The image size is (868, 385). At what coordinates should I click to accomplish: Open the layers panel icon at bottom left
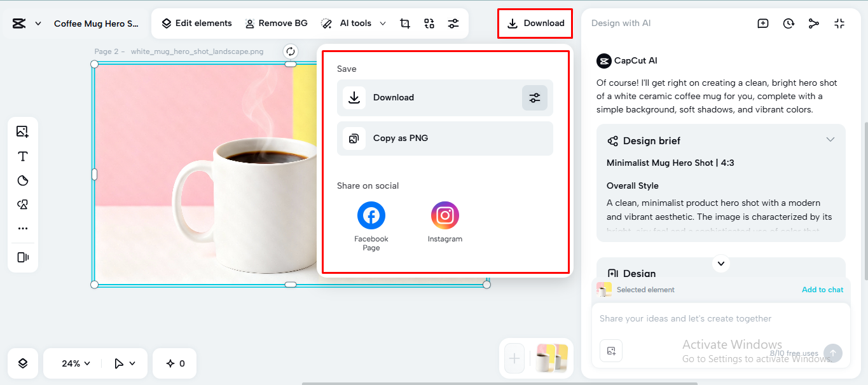pyautogui.click(x=23, y=363)
